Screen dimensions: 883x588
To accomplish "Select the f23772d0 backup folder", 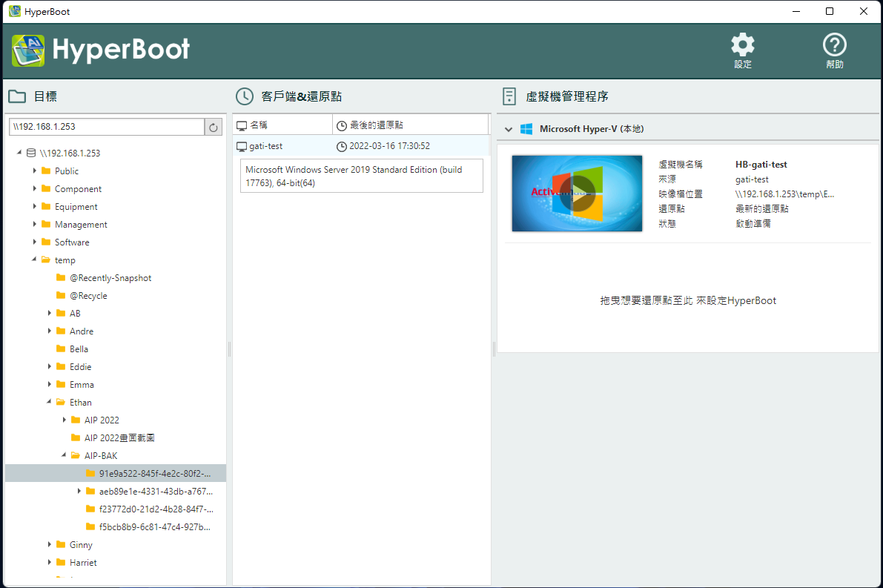I will coord(156,509).
